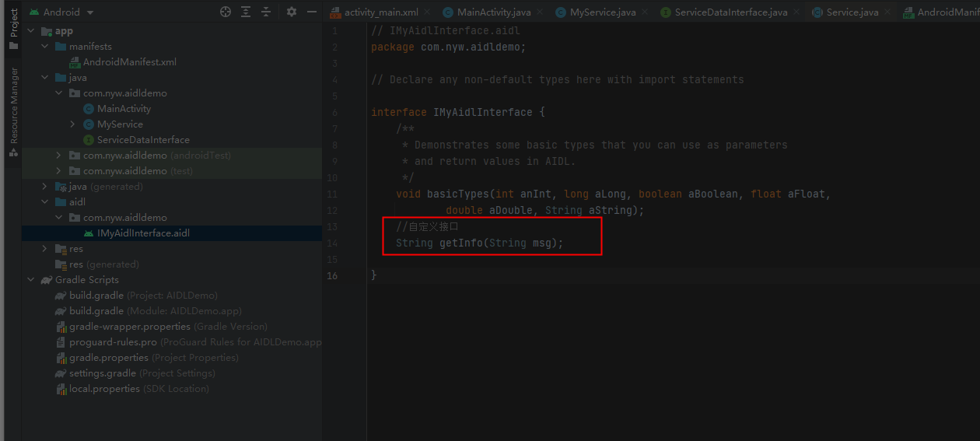Switch to the ServiceDataInterface.java tab

tap(731, 12)
